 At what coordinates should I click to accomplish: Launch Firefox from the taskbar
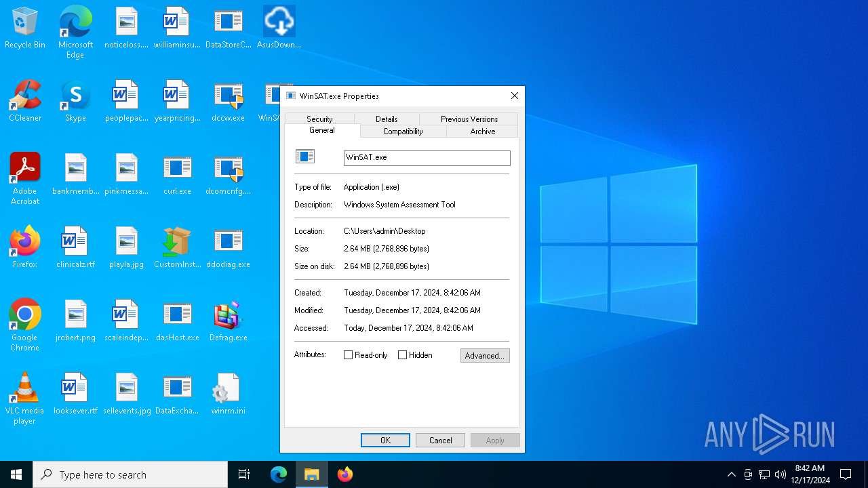point(345,474)
